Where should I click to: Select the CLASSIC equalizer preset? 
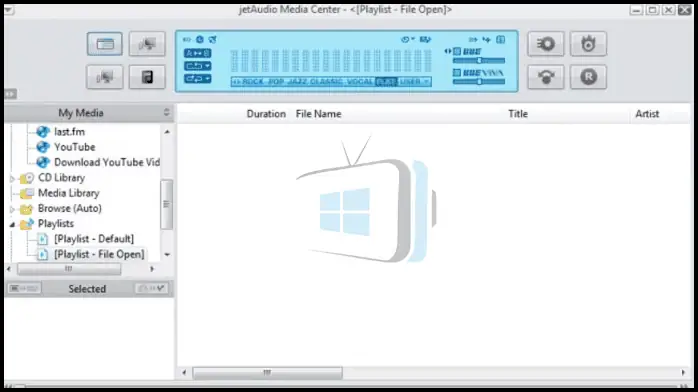coord(326,81)
